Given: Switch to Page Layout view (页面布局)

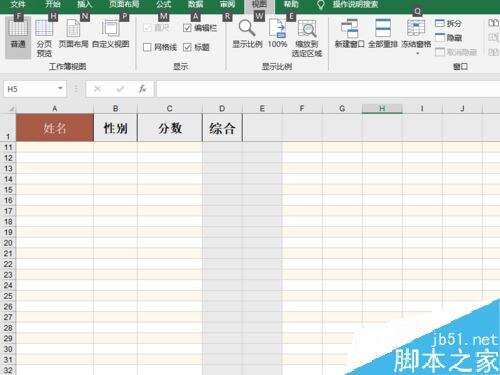Looking at the screenshot, I should [x=73, y=34].
